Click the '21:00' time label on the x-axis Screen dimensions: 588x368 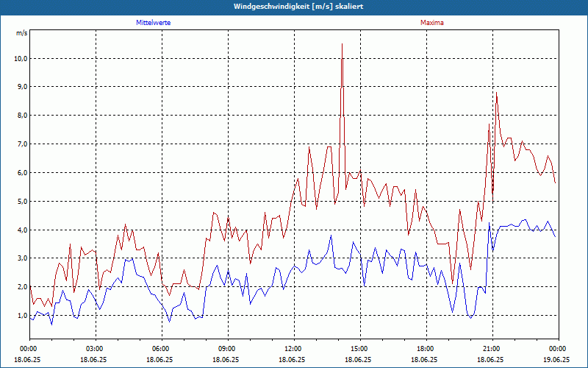[x=492, y=349]
